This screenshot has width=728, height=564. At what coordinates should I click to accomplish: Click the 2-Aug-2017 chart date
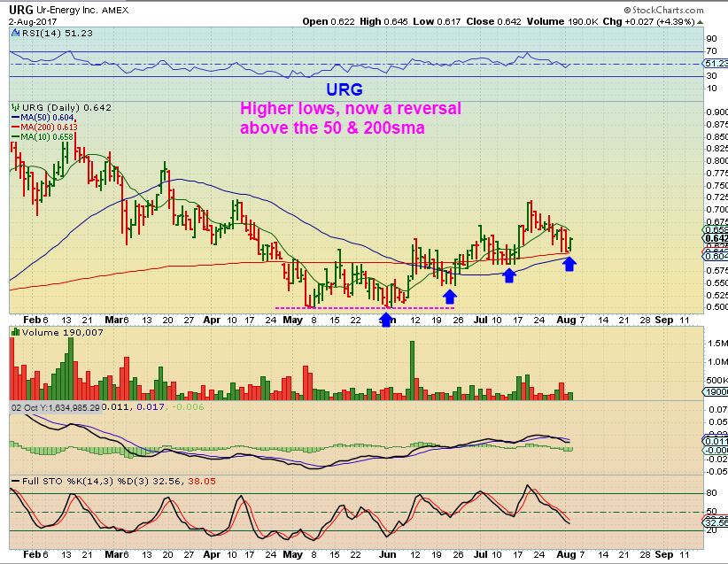tap(33, 21)
